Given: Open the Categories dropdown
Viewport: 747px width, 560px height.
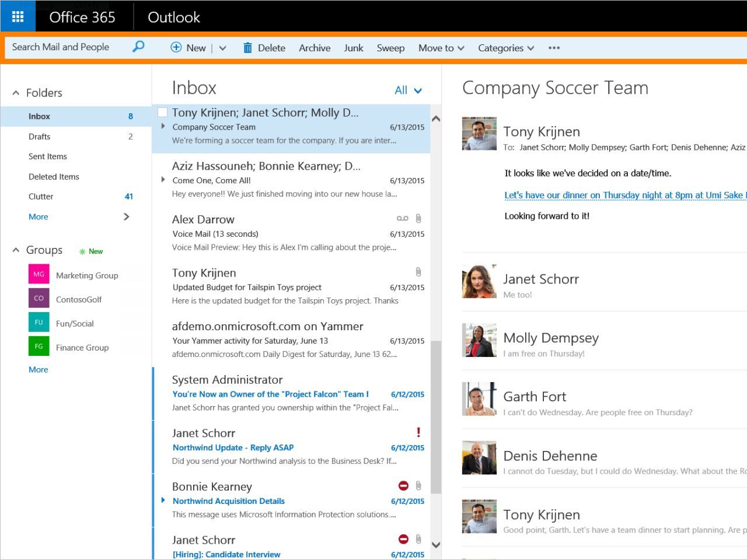Looking at the screenshot, I should pos(505,48).
